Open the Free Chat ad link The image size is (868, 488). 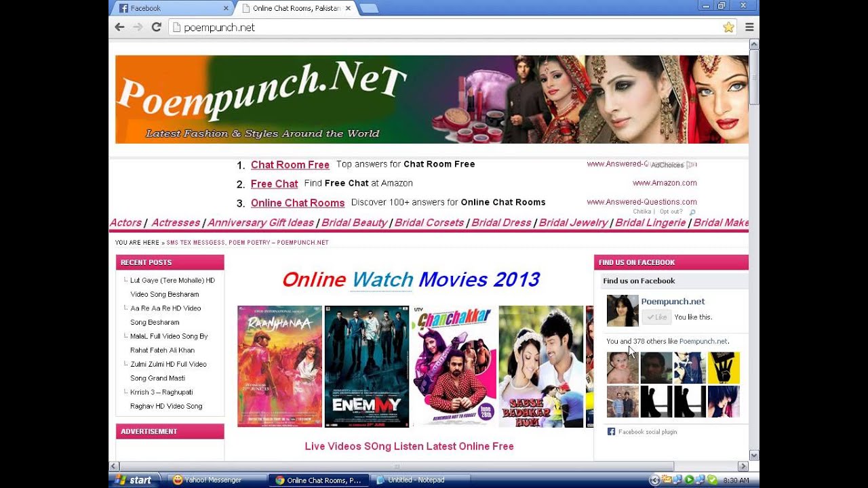tap(274, 184)
